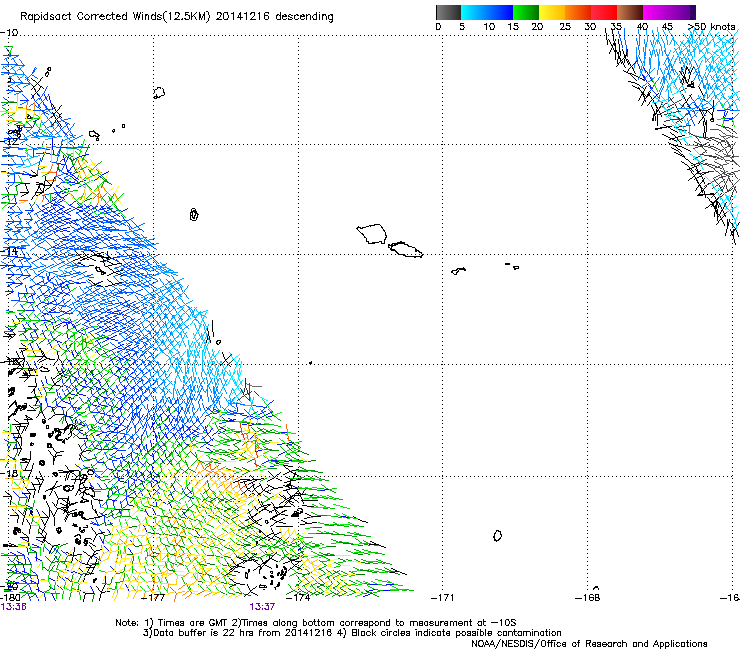
Task: Click the small island outline just east of -171 near -14
Action: (x=458, y=271)
